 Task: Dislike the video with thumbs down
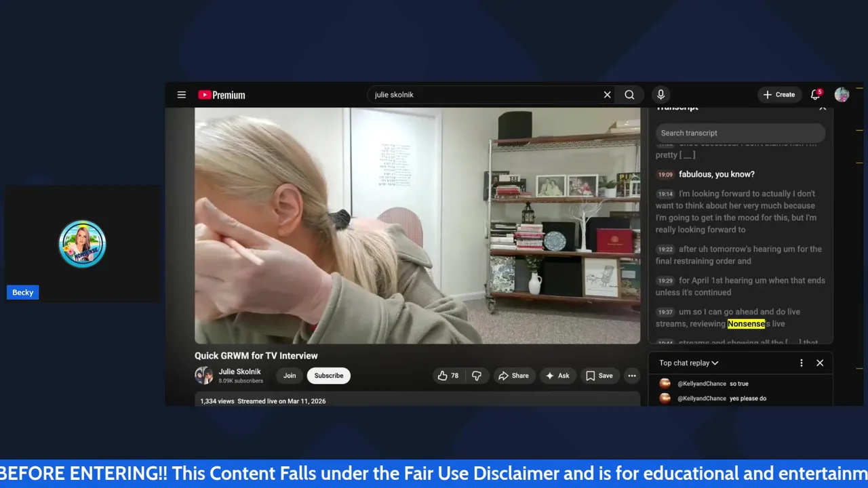tap(477, 375)
